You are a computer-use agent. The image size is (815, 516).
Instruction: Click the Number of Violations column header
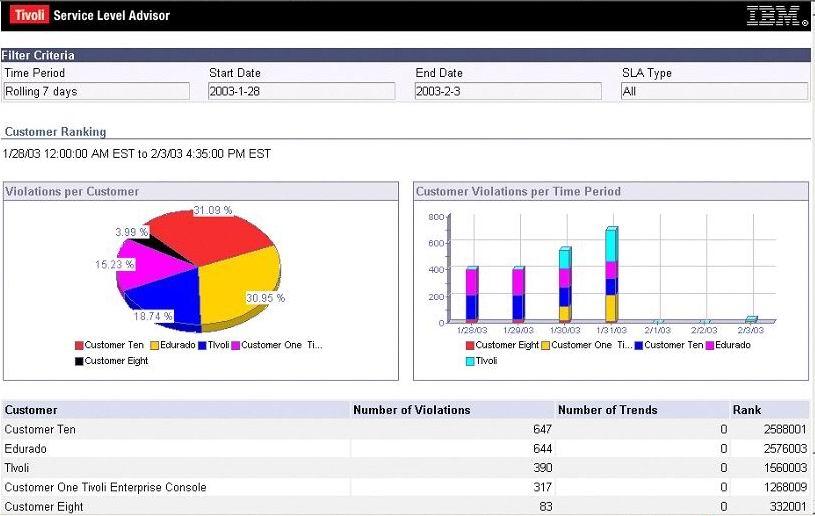point(411,410)
